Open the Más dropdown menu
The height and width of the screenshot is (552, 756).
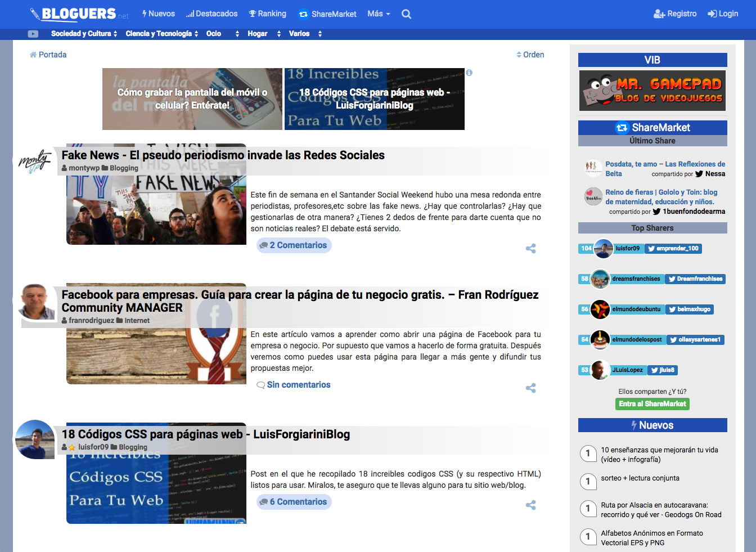pos(378,14)
